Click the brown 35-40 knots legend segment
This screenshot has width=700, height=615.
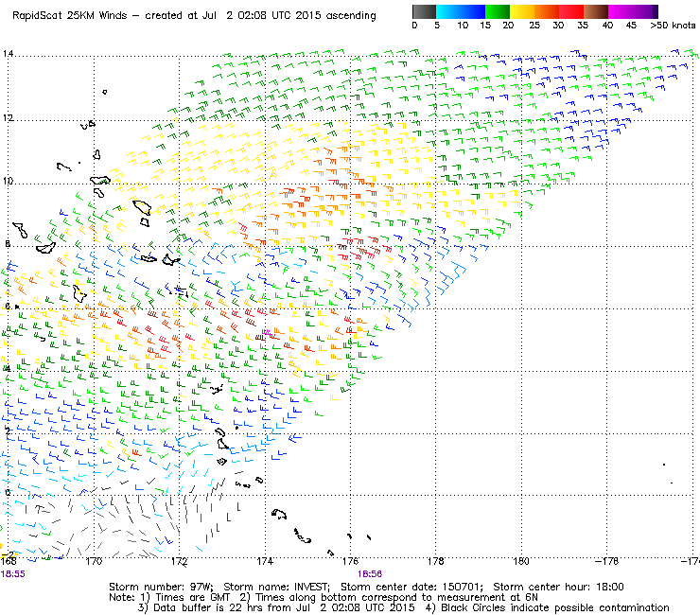coord(596,11)
